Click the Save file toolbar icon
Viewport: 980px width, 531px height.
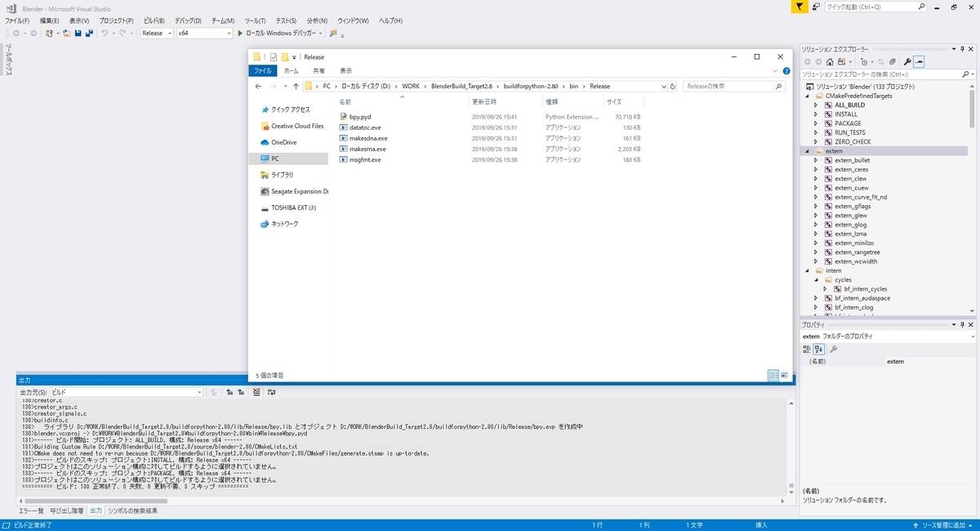[x=78, y=33]
